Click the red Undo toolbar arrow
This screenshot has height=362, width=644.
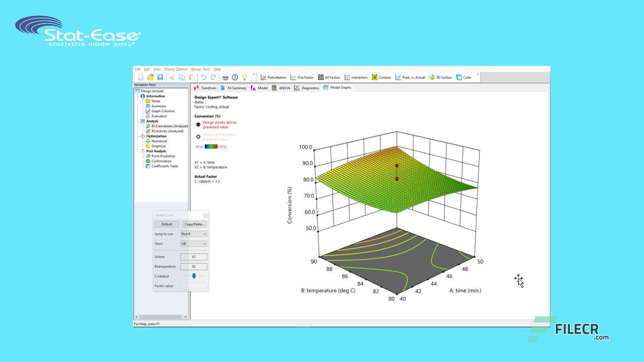click(x=204, y=77)
